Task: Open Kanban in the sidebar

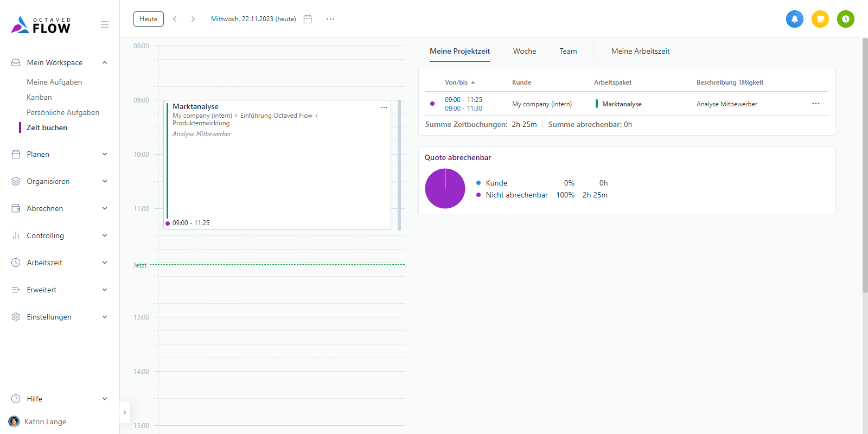Action: 40,97
